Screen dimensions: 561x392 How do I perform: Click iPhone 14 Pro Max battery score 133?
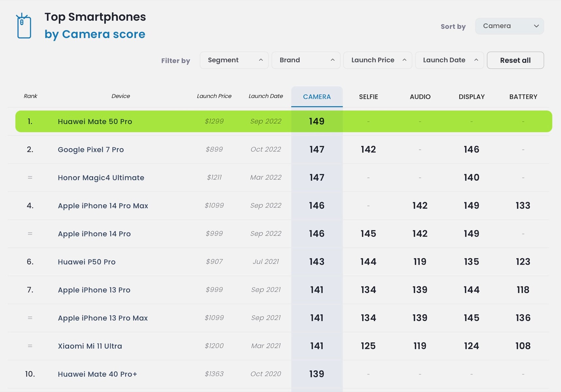(523, 205)
